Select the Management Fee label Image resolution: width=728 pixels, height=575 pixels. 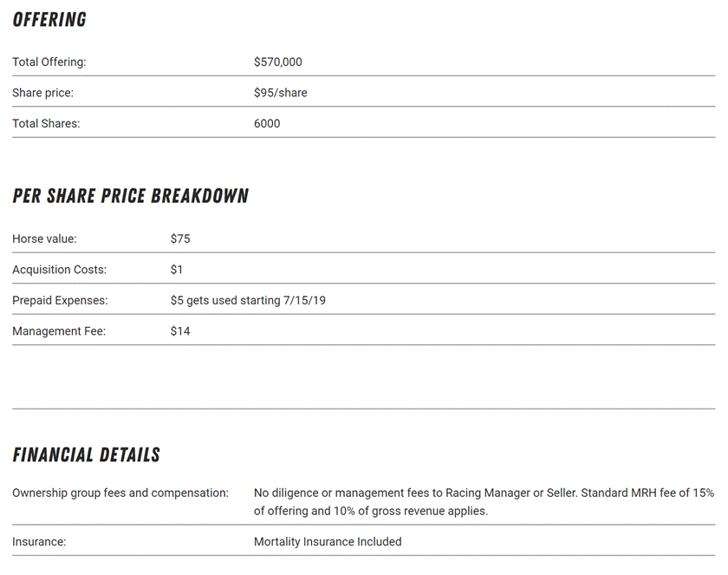pyautogui.click(x=59, y=331)
